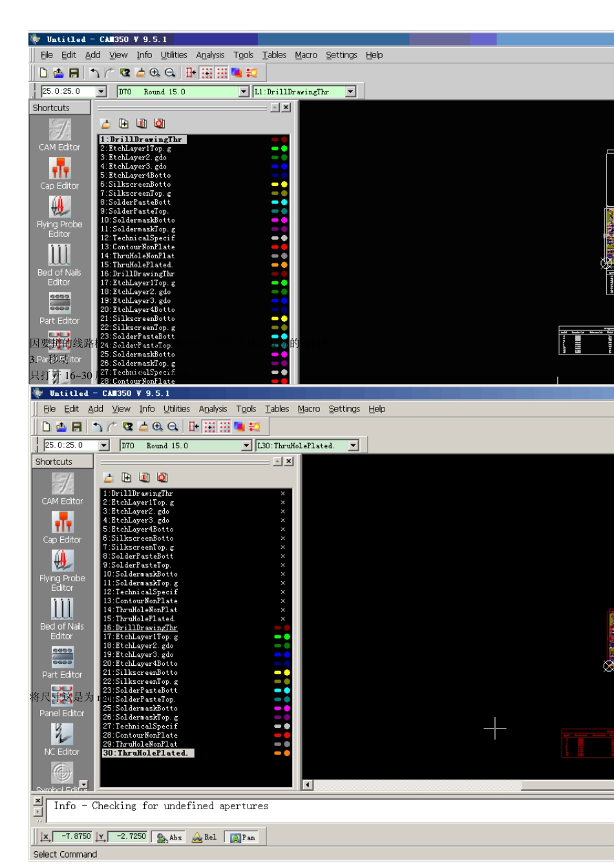614x868 pixels.
Task: Click Shortcuts header in lower window
Action: (63, 462)
